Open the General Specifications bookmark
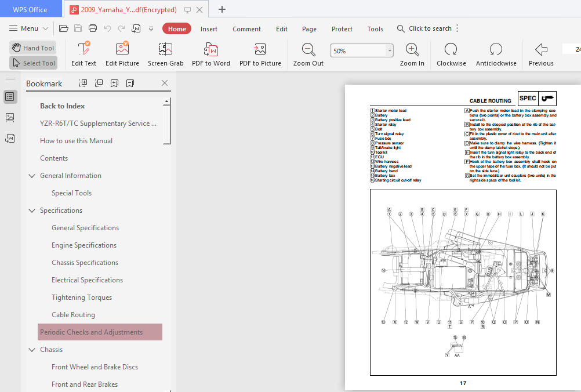 tap(85, 228)
